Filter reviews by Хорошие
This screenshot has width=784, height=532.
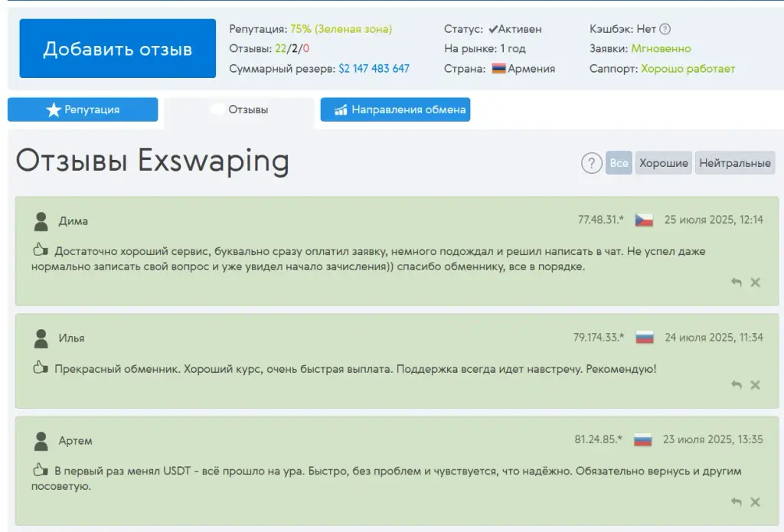coord(664,163)
